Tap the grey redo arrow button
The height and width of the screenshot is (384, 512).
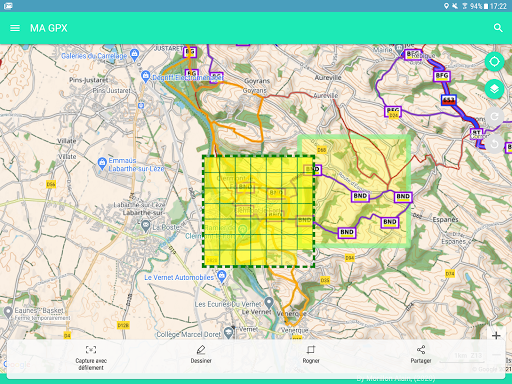[494, 117]
